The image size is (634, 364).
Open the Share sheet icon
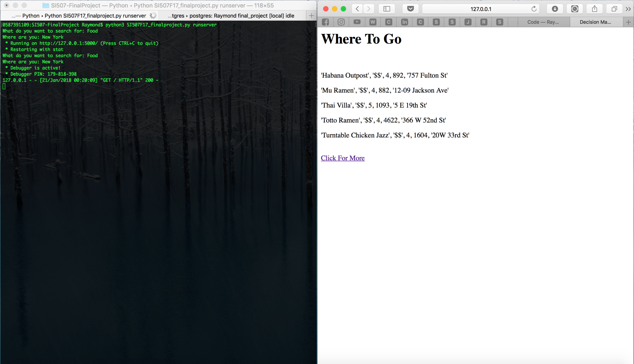pyautogui.click(x=594, y=9)
